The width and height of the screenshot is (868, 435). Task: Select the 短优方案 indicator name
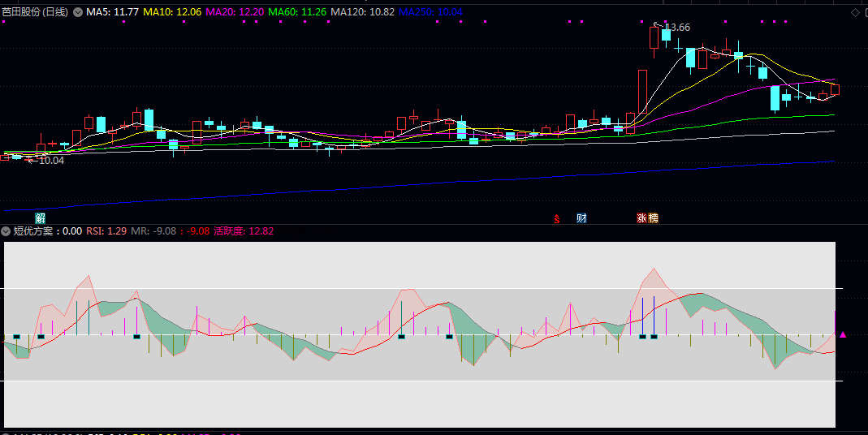point(36,231)
